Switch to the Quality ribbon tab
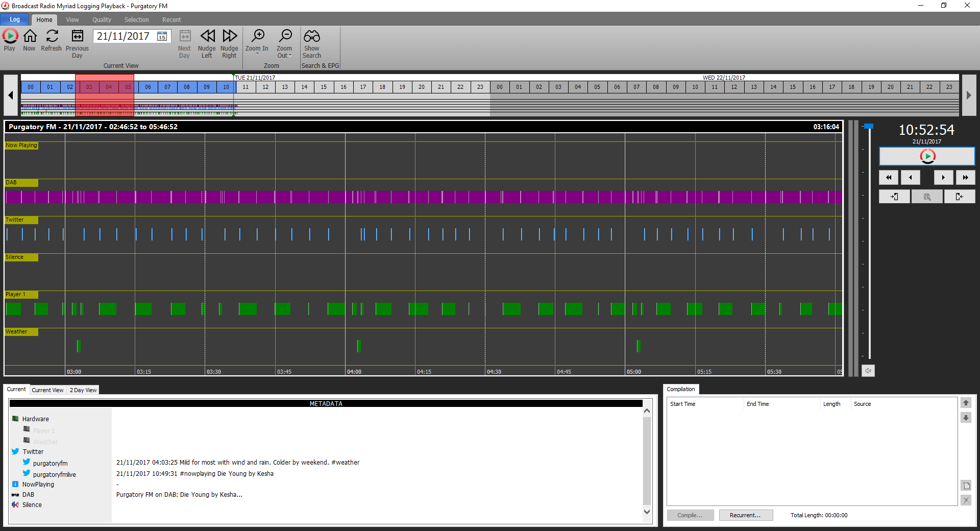The image size is (980, 531). coord(101,19)
